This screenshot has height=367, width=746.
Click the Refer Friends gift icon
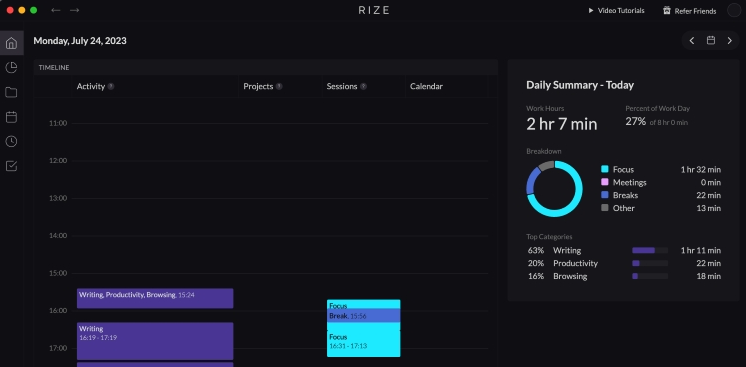tap(667, 10)
